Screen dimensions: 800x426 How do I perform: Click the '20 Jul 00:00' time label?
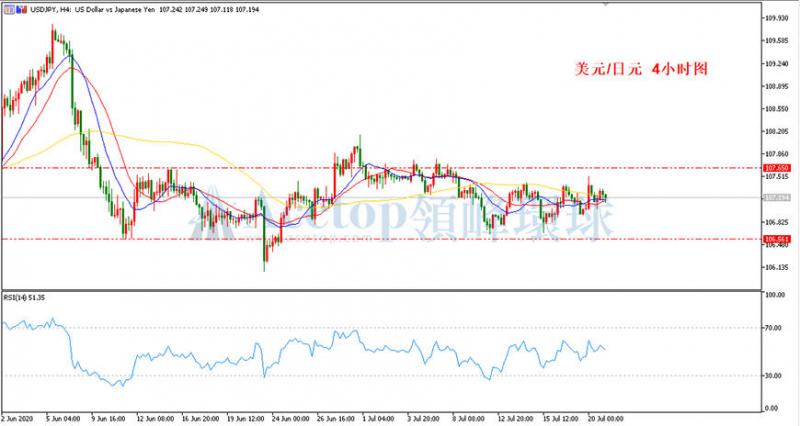tap(606, 419)
